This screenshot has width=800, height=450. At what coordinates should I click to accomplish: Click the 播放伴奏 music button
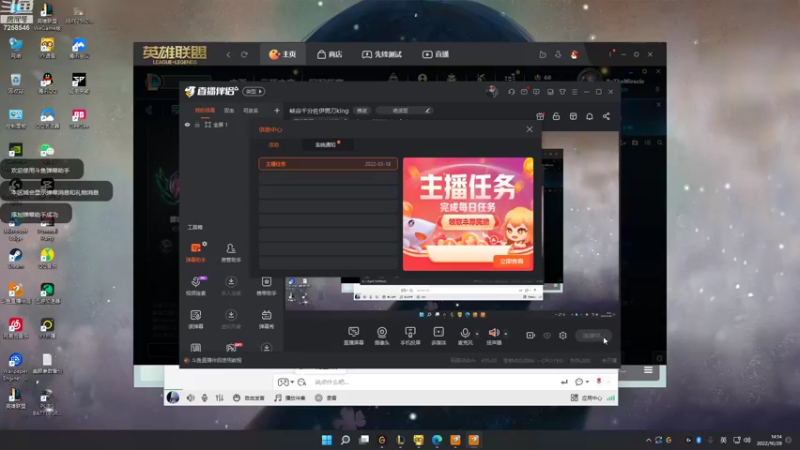289,397
